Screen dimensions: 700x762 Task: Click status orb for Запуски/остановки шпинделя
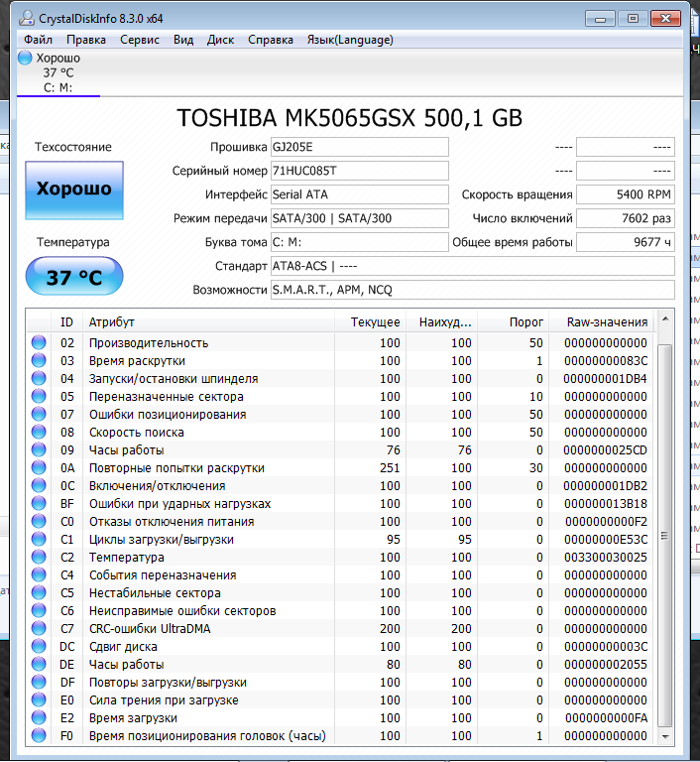click(39, 379)
